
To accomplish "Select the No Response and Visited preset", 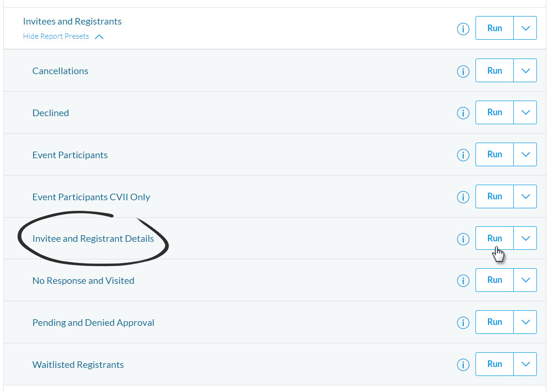I will click(83, 280).
